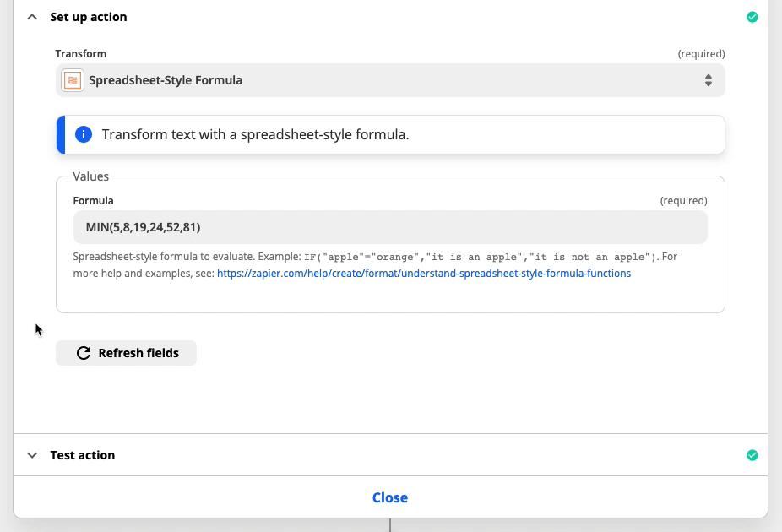Click the Set up action heading
Image resolution: width=782 pixels, height=532 pixels.
click(x=89, y=17)
